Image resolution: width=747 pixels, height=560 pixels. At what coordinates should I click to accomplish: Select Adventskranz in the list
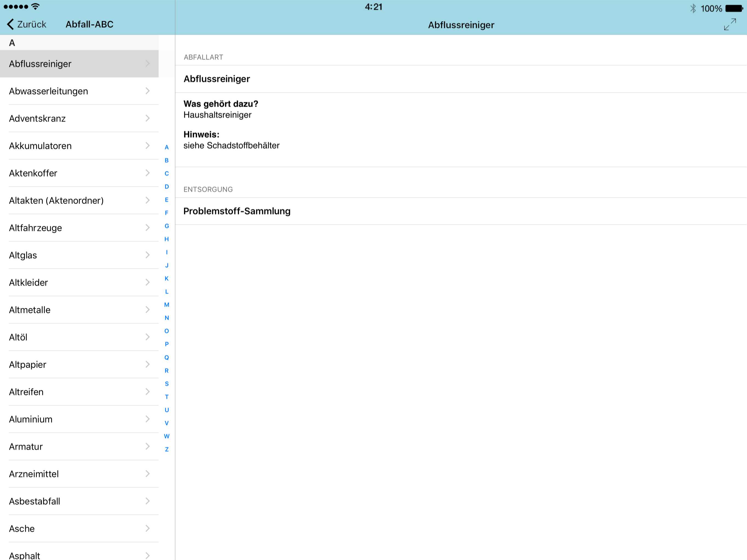point(79,119)
